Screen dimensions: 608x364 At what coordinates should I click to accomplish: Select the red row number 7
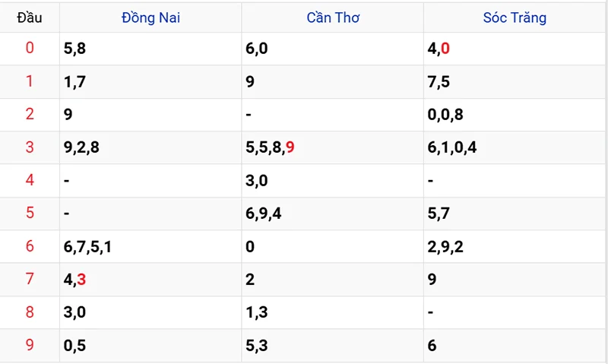(x=30, y=279)
